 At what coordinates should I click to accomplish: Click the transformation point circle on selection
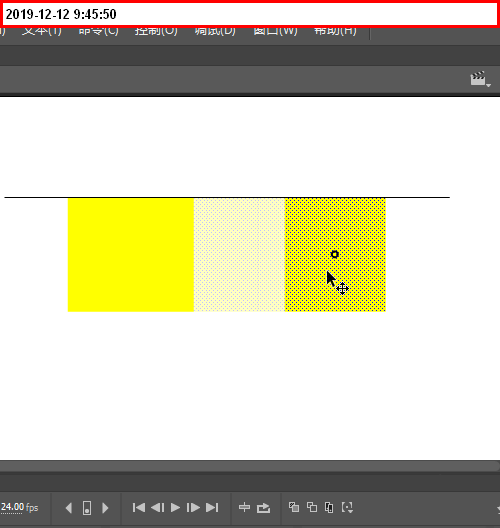click(334, 254)
